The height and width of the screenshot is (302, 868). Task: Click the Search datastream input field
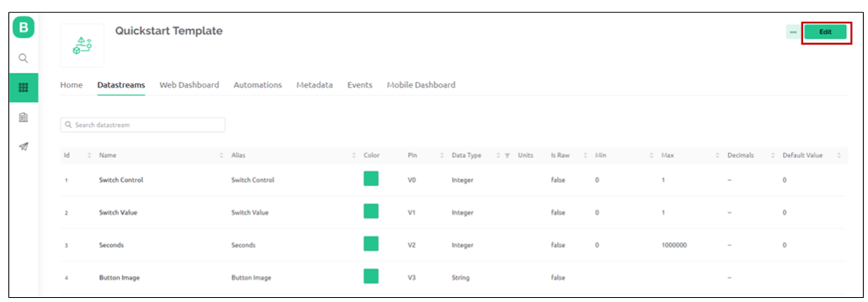point(143,125)
